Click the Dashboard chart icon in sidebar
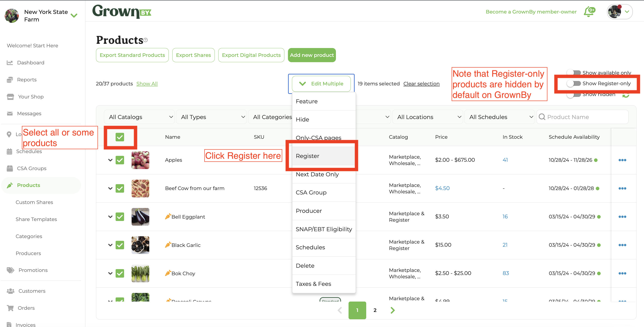644x327 pixels. point(10,63)
